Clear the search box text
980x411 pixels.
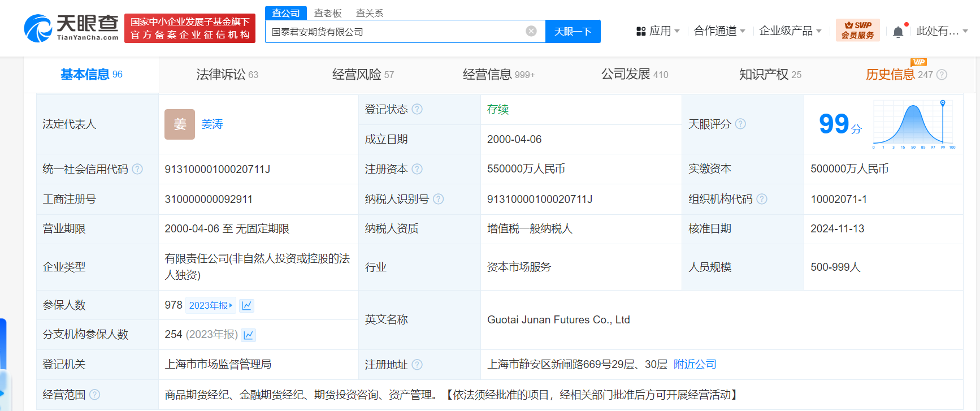tap(531, 31)
